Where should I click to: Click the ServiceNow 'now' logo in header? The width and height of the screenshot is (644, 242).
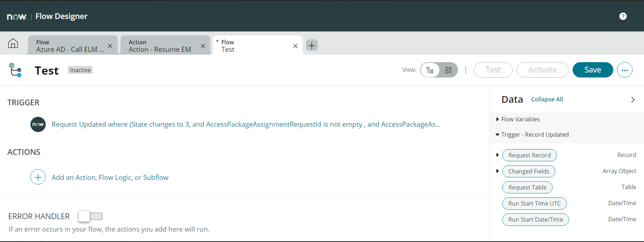[17, 17]
